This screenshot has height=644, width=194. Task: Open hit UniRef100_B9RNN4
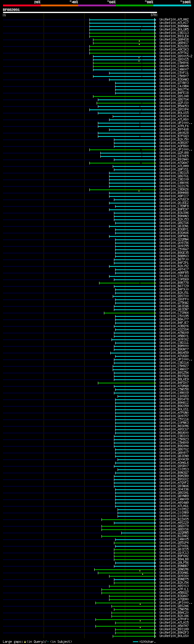pos(174,26)
